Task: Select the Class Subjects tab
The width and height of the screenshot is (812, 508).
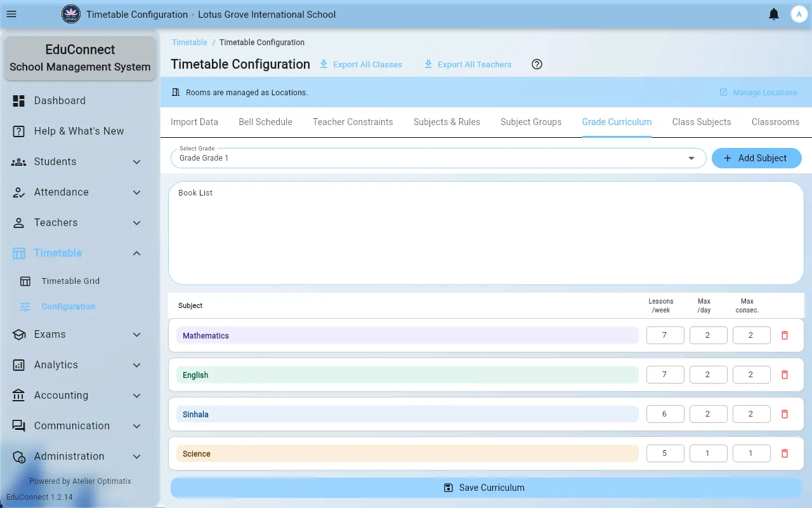Action: (702, 122)
